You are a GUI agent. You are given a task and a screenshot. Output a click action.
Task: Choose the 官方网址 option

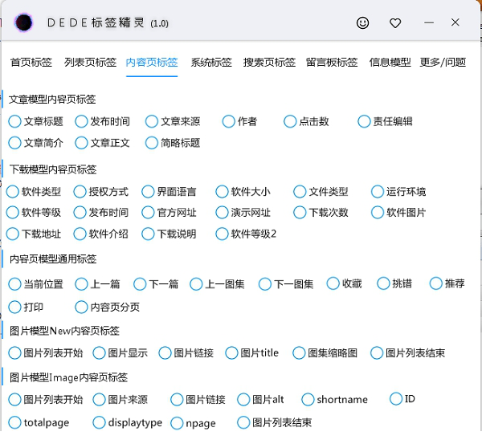point(148,212)
